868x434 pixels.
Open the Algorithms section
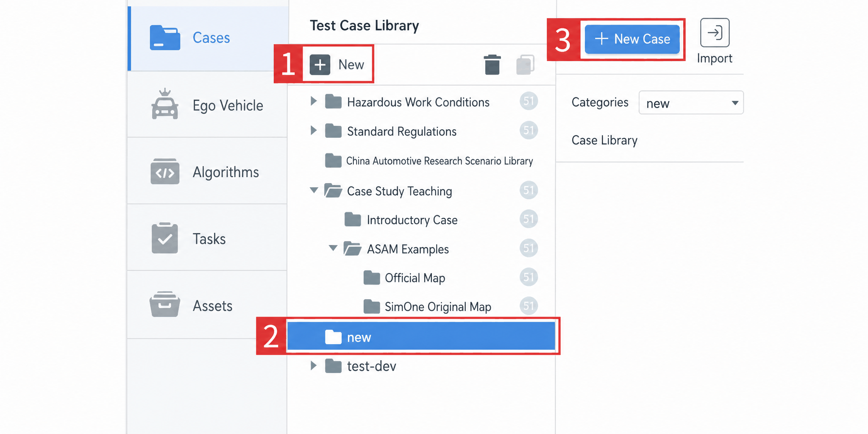tap(207, 171)
